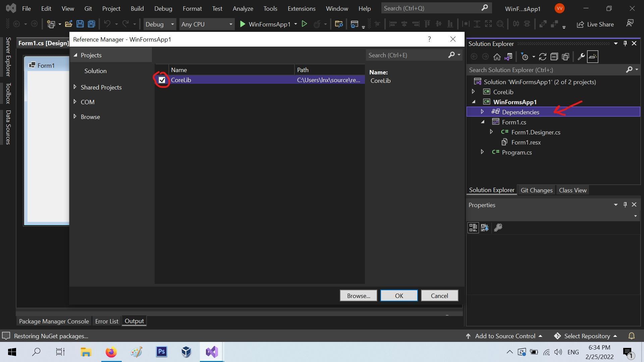Expand the Program.cs node

[482, 152]
